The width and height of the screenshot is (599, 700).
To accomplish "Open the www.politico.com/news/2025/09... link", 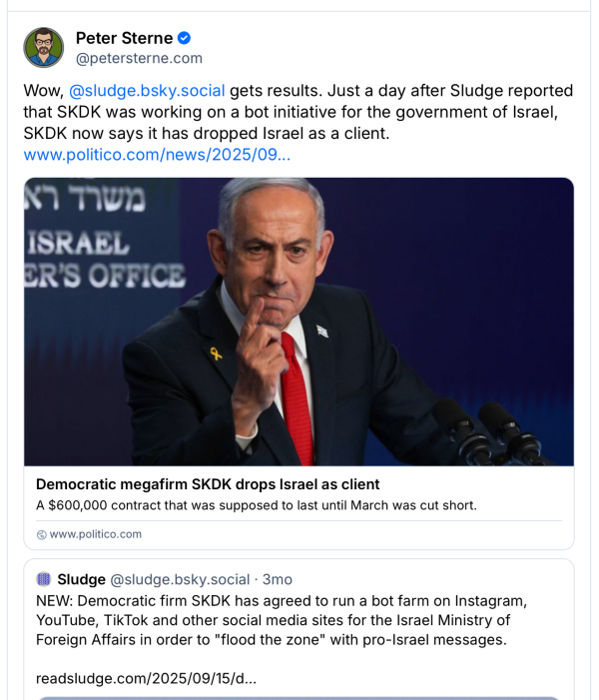I will [x=157, y=155].
